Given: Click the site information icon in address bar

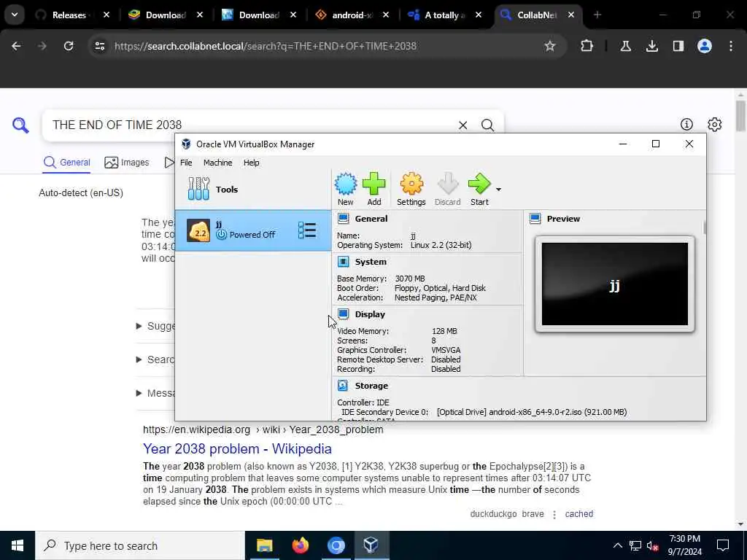Looking at the screenshot, I should tap(99, 46).
